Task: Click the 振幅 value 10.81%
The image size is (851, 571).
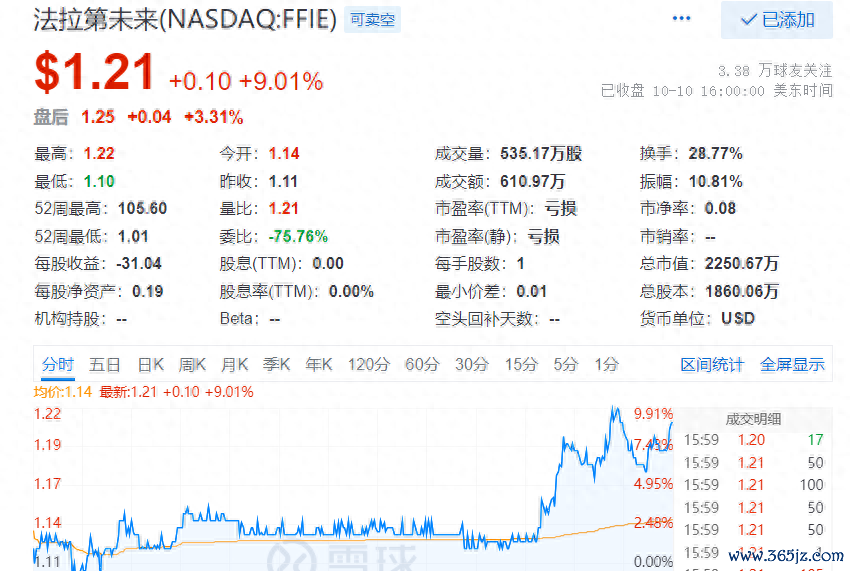Action: (x=715, y=181)
